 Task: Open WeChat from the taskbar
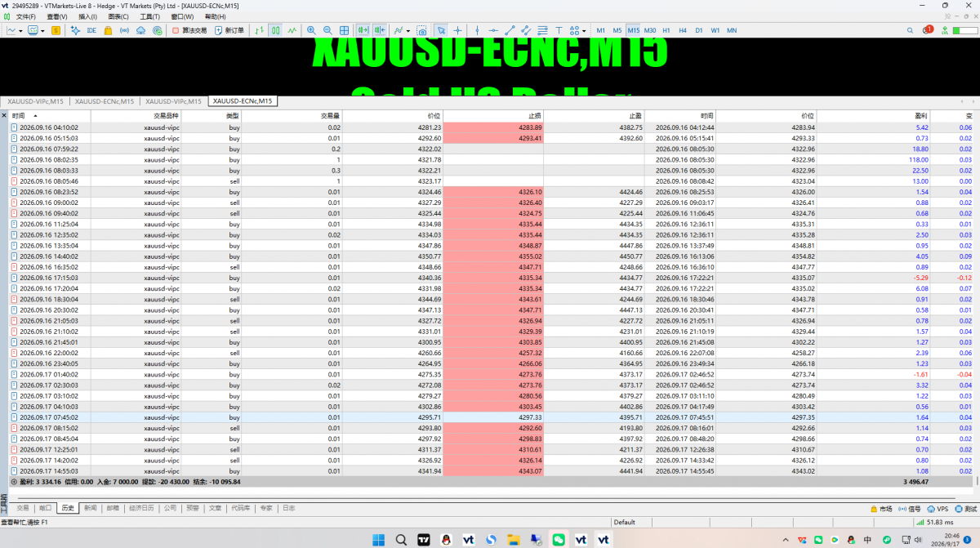[x=559, y=539]
